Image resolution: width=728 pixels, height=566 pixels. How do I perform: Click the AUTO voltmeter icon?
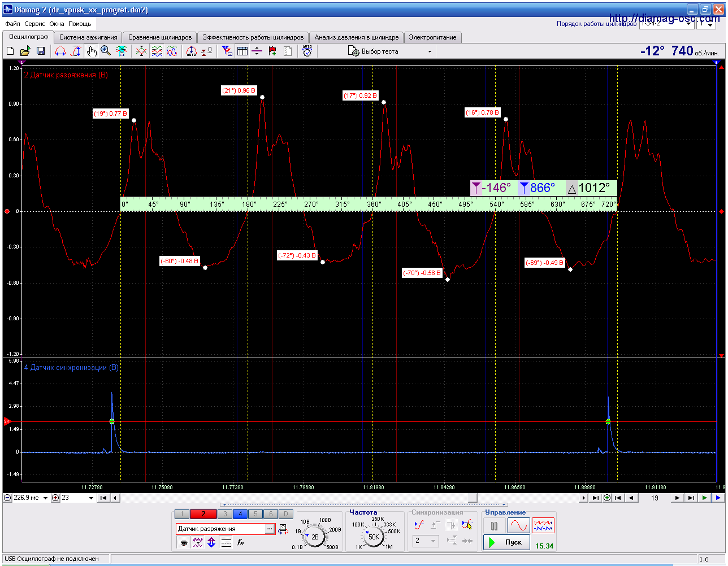pyautogui.click(x=307, y=51)
